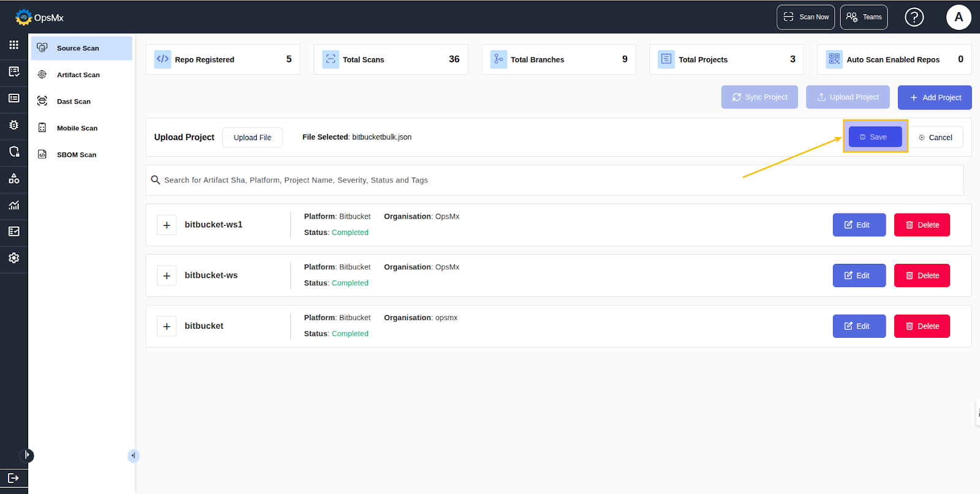
Task: Click the apps grid icon in left rail
Action: [13, 45]
